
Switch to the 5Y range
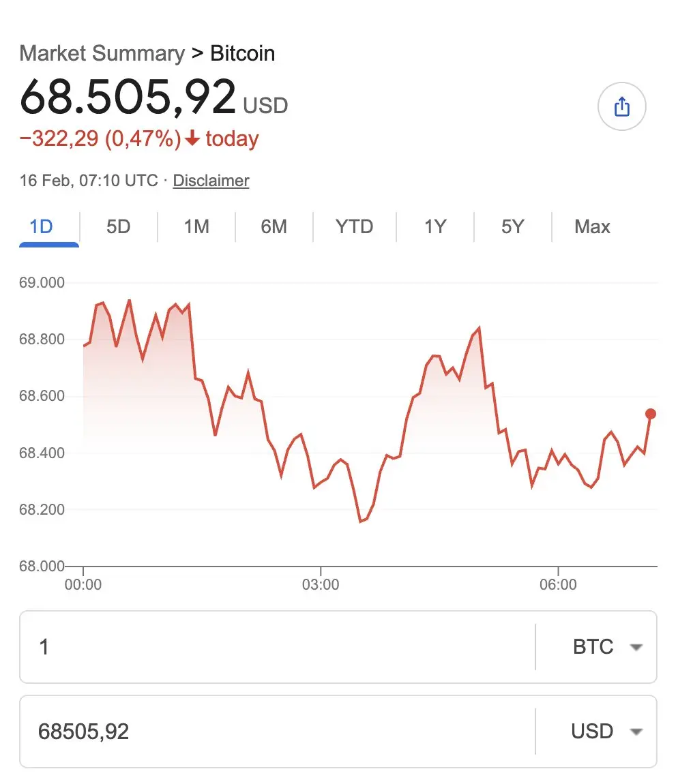point(512,226)
